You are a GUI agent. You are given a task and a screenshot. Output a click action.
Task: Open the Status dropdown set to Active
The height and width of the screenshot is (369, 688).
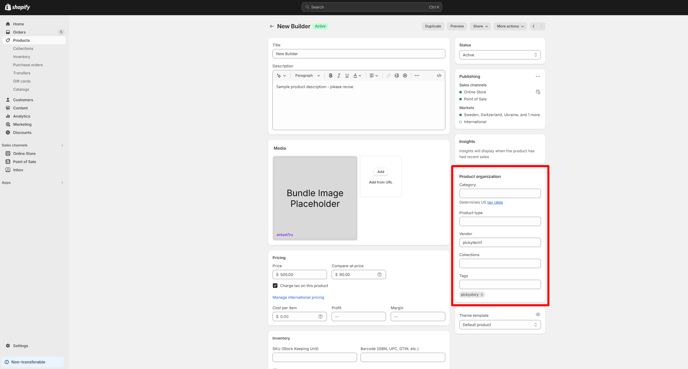click(500, 55)
